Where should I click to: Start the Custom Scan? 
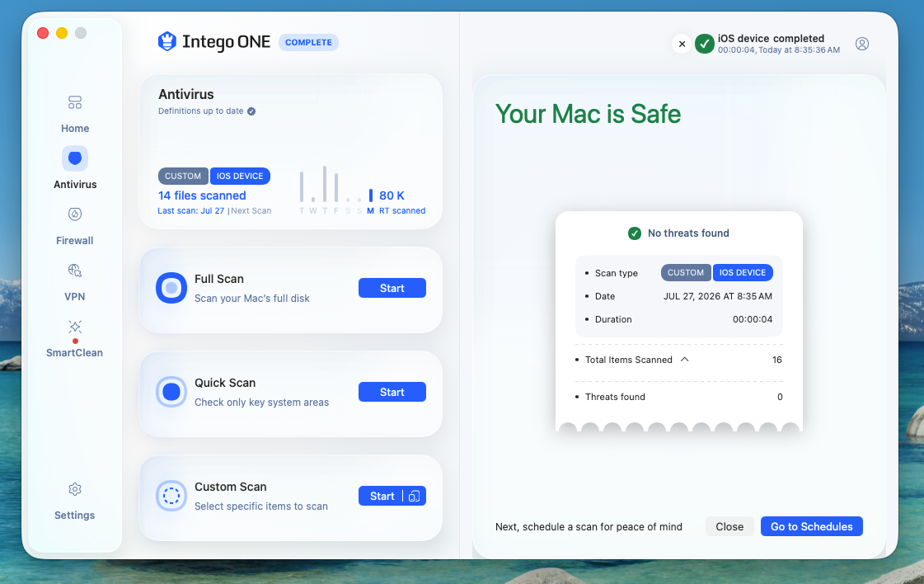point(382,496)
